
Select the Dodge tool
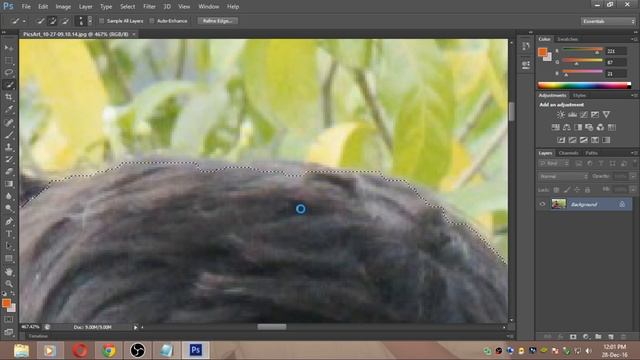coord(9,208)
